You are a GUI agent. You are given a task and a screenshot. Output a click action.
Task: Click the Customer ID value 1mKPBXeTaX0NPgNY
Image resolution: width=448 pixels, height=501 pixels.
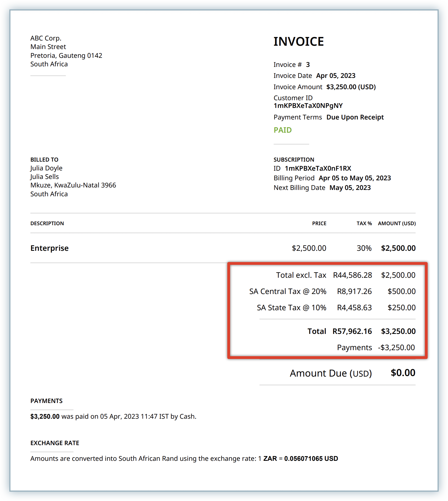click(x=308, y=106)
